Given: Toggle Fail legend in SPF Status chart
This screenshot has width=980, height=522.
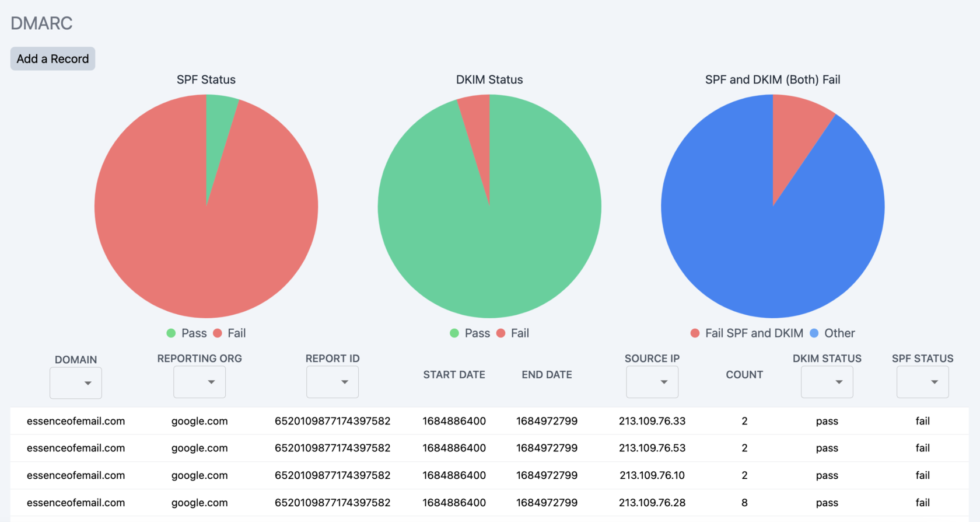Looking at the screenshot, I should click(x=230, y=333).
